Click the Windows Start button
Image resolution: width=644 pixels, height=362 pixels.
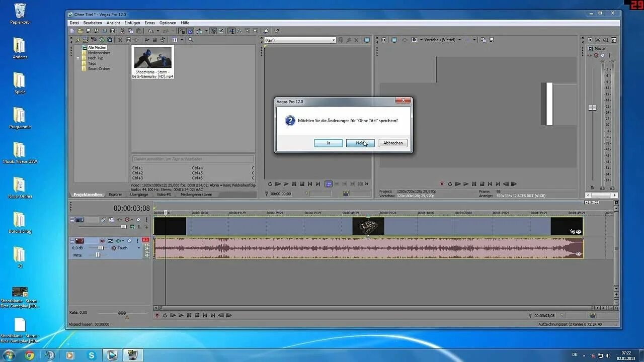pos(9,355)
